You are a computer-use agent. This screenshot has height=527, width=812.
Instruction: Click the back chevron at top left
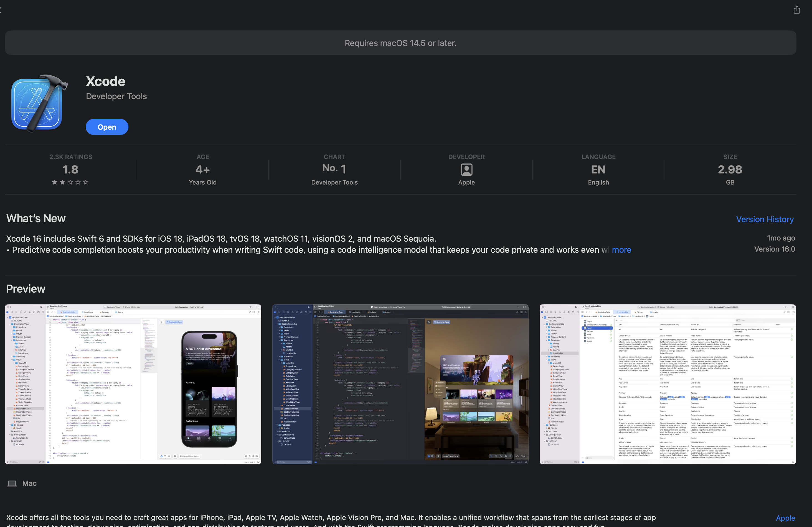(1, 10)
